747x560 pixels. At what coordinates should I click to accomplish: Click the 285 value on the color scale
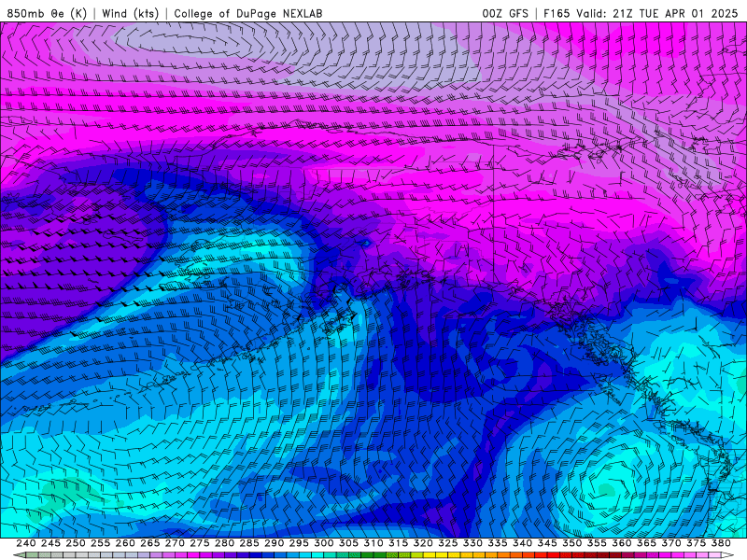pyautogui.click(x=249, y=543)
